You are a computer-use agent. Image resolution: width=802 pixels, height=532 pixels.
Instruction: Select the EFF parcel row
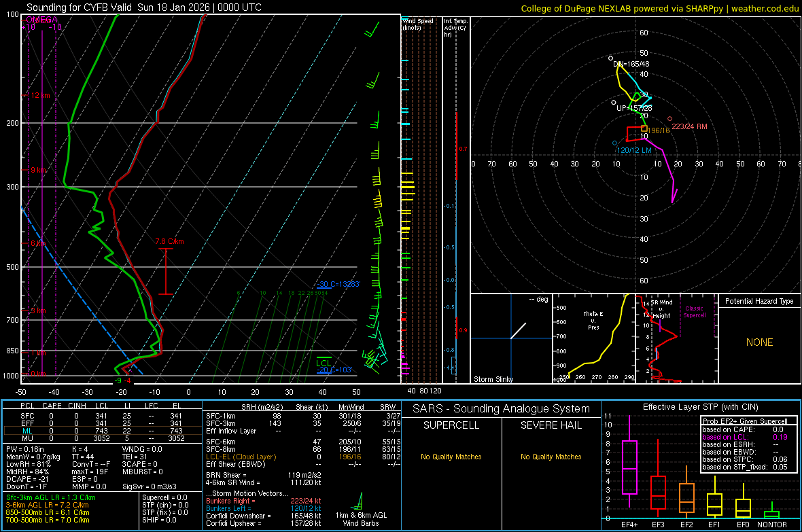point(102,423)
